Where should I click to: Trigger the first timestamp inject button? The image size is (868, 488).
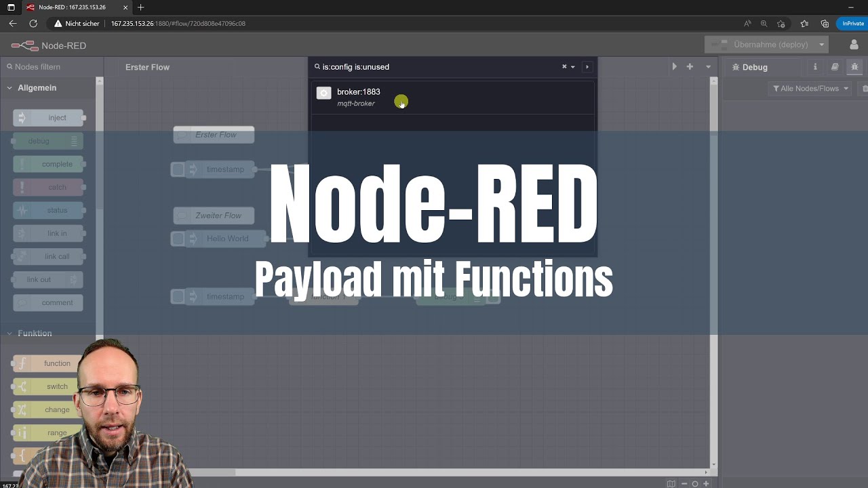pyautogui.click(x=178, y=169)
